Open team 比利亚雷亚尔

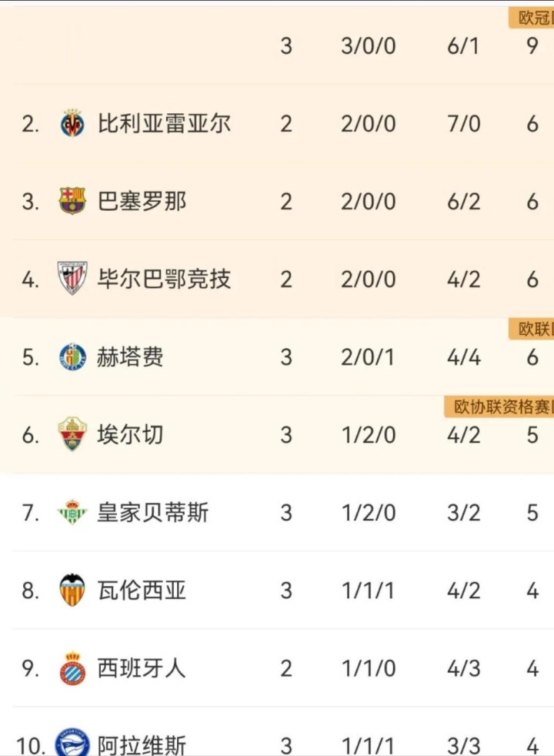[x=164, y=123]
